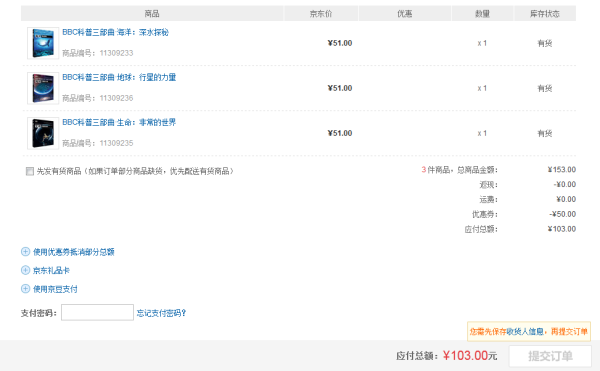This screenshot has height=371, width=600.
Task: Click the 地球：行星的力量 book cover thumbnail
Action: click(43, 88)
